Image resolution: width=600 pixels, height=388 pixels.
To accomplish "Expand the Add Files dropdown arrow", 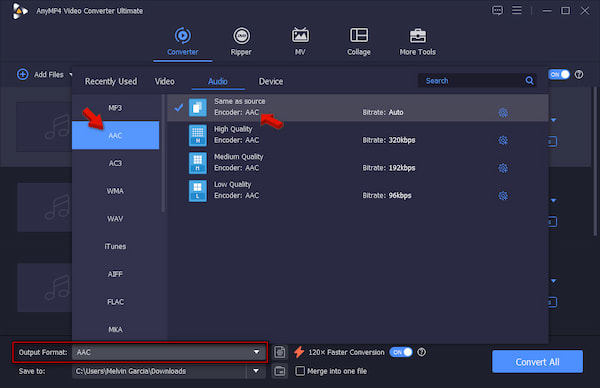I will coord(71,75).
